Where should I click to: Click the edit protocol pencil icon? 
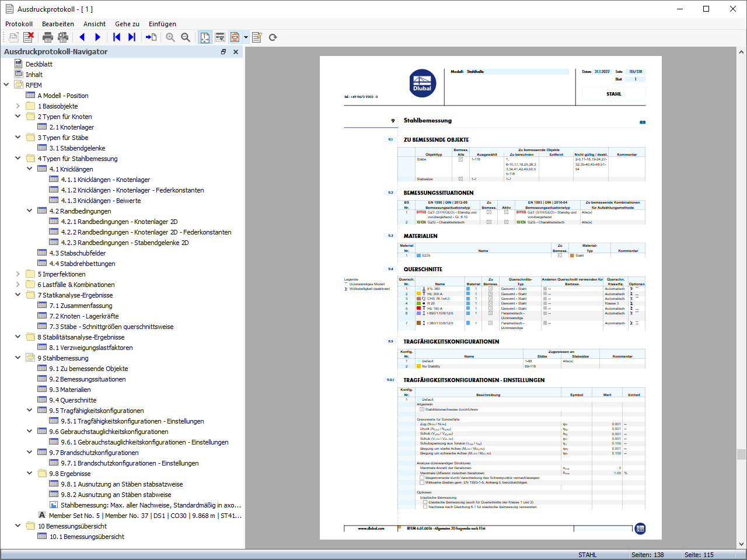click(x=257, y=37)
